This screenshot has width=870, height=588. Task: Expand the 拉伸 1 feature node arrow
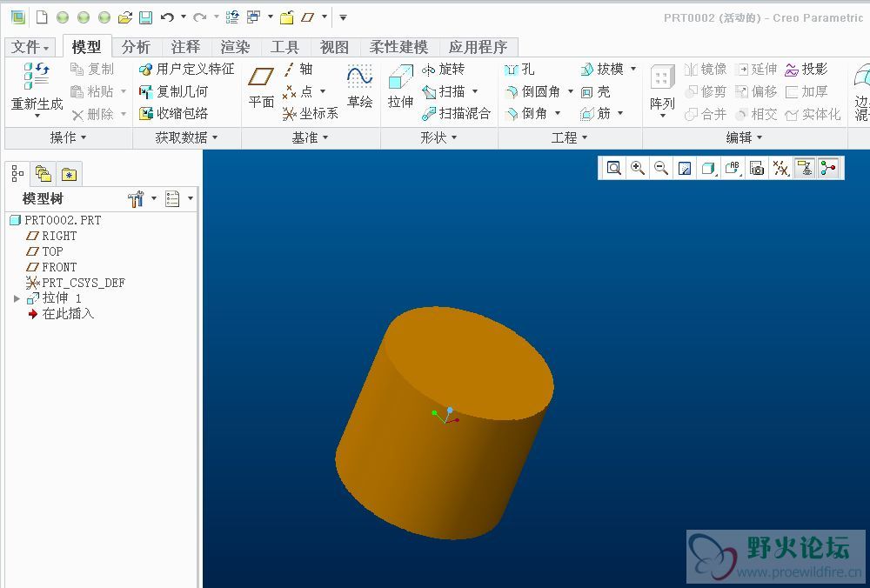tap(17, 298)
